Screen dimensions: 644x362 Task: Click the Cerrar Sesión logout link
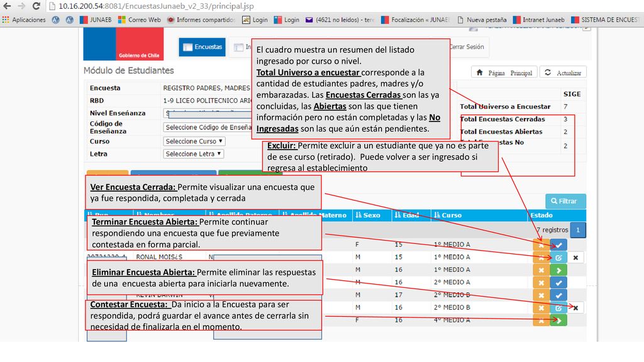pos(467,47)
